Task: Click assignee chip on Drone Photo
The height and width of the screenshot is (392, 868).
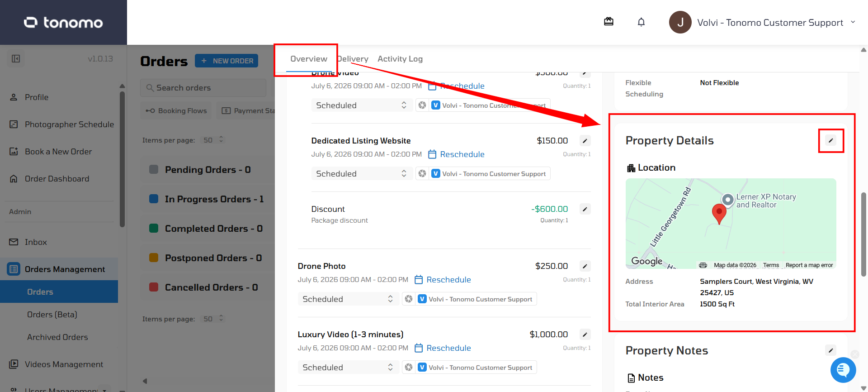Action: (x=475, y=299)
